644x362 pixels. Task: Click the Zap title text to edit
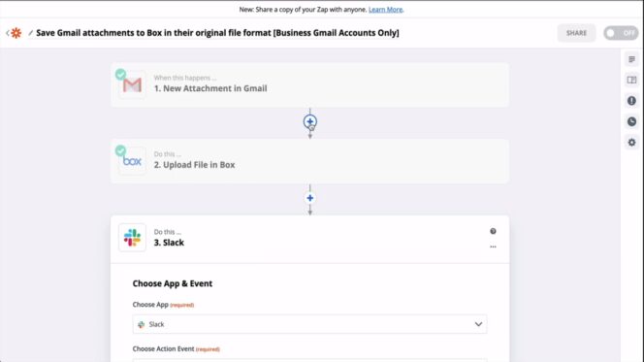217,33
